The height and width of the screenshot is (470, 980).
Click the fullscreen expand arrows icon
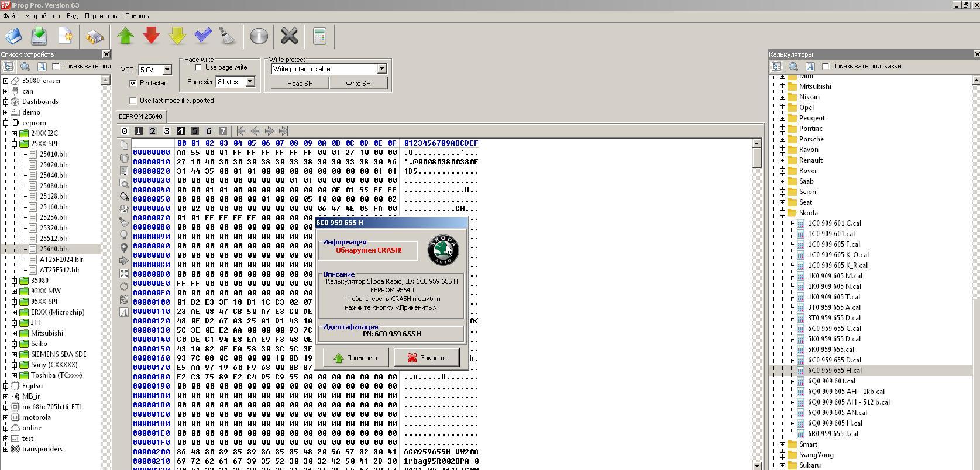tap(124, 274)
